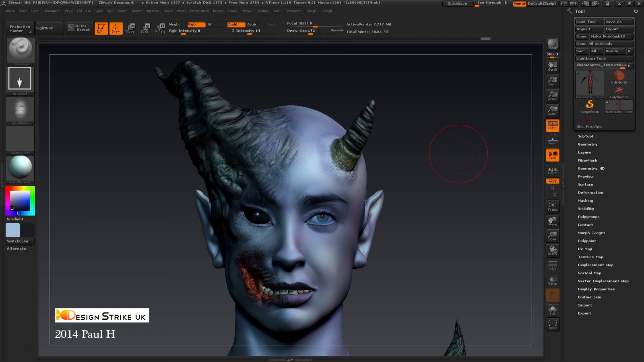Open the Render menu
This screenshot has width=644, height=362.
218,11
